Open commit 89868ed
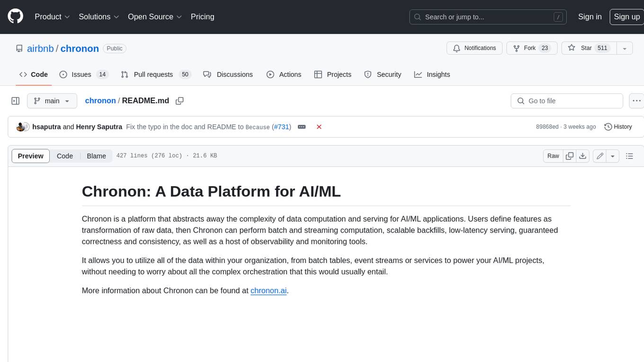644x362 pixels. click(547, 127)
